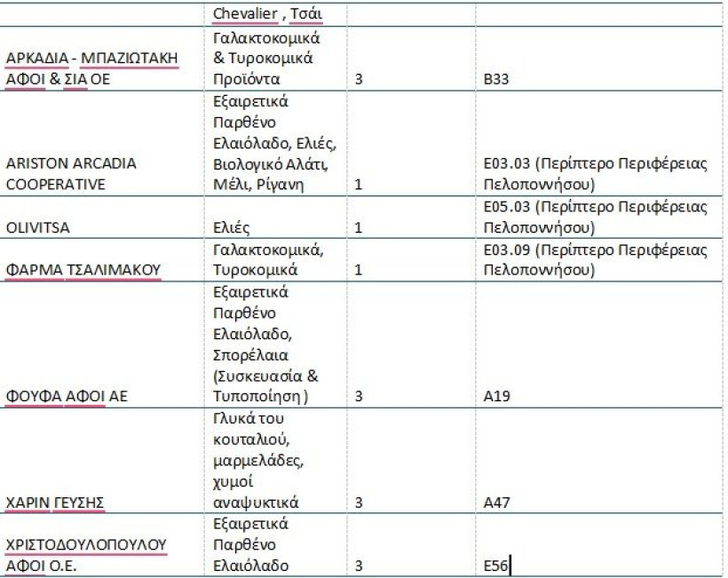728x578 pixels.
Task: Click the OLIVITSA company name
Action: pyautogui.click(x=38, y=226)
